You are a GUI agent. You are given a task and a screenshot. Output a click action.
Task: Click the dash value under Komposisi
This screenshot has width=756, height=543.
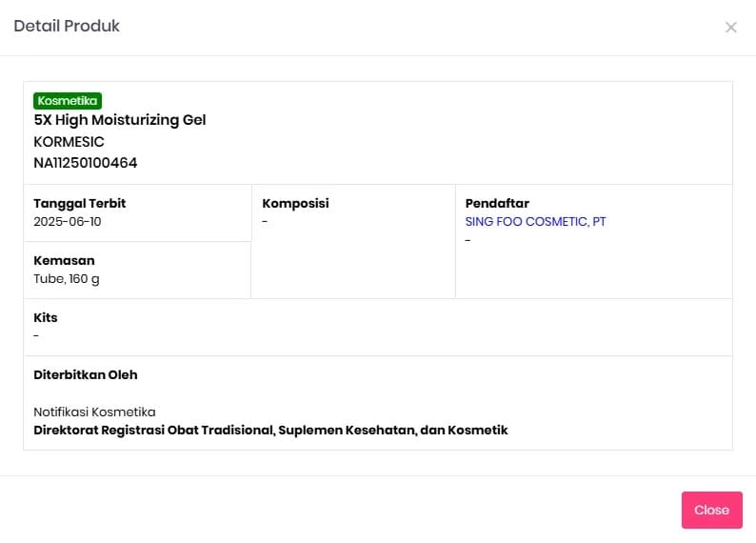point(265,221)
